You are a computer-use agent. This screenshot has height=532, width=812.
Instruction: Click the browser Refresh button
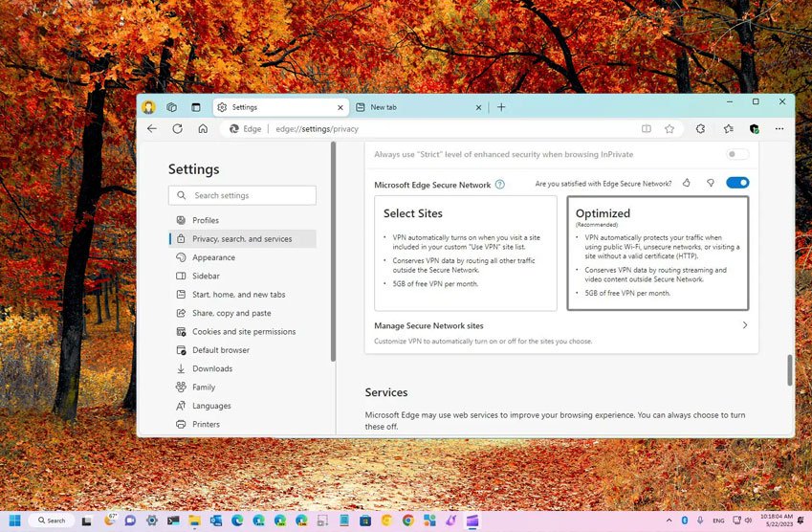(177, 128)
